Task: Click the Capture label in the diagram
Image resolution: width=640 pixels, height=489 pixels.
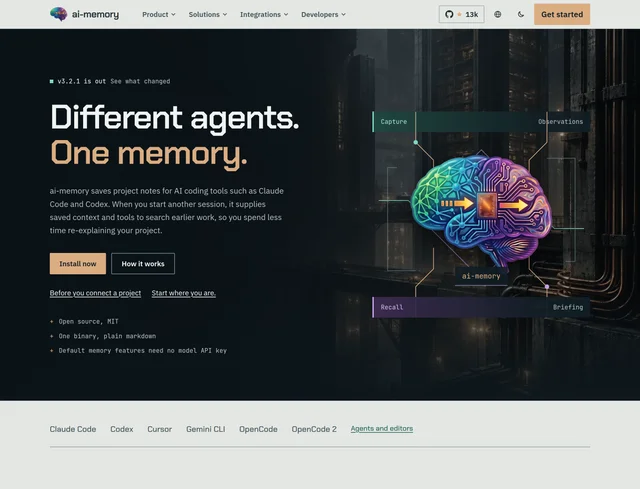Action: tap(393, 122)
